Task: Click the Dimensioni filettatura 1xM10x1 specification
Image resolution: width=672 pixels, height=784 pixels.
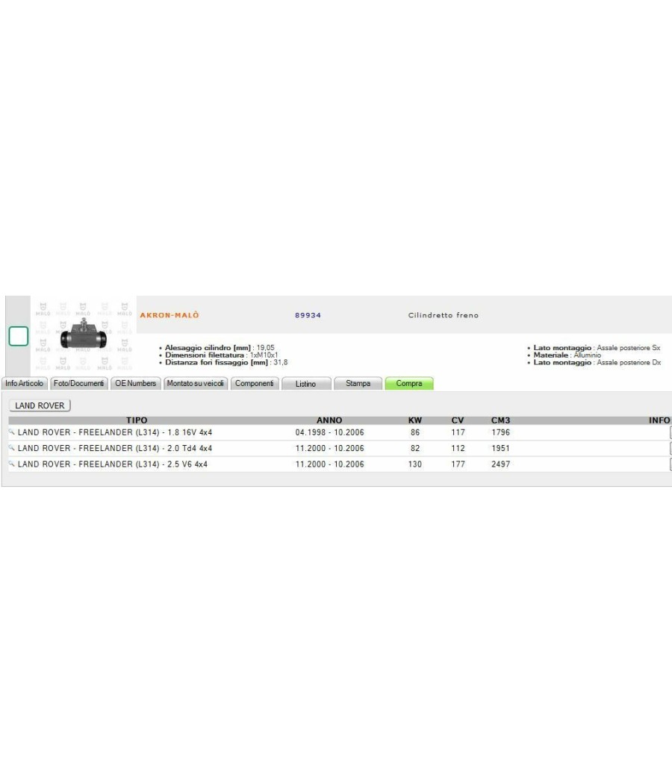Action: pyautogui.click(x=222, y=355)
